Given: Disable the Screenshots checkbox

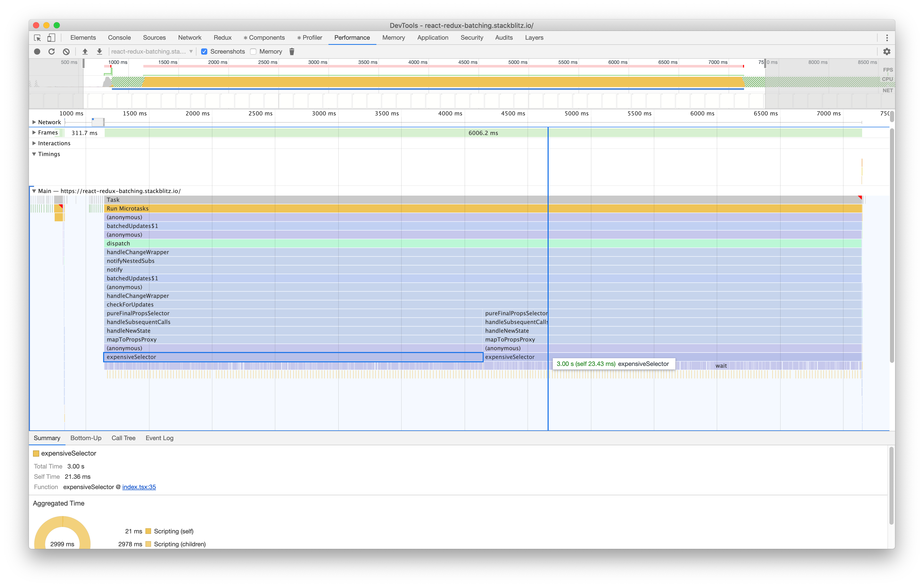Looking at the screenshot, I should (x=204, y=51).
